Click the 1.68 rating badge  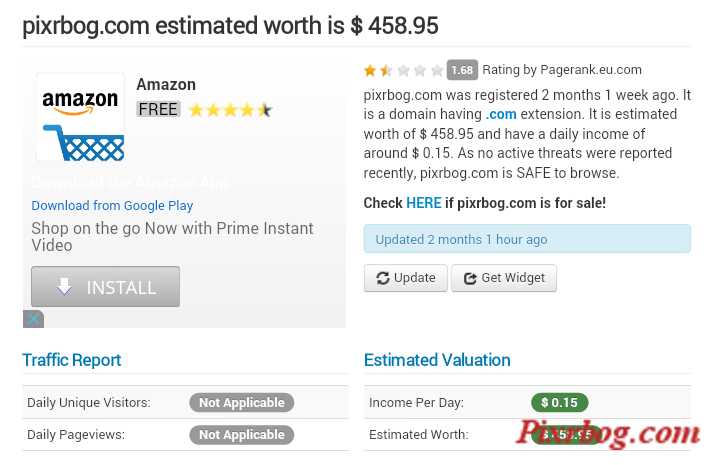pos(462,70)
